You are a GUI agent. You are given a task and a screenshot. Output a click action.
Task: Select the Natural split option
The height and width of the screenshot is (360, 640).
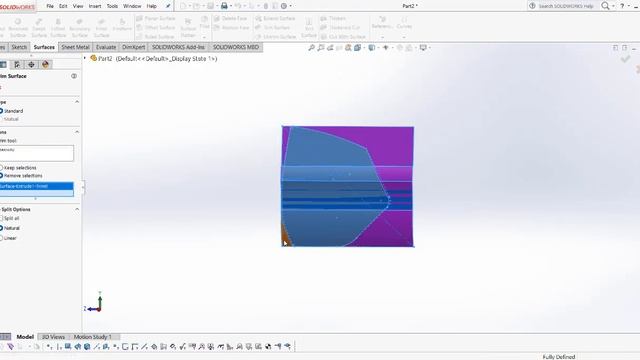point(10,228)
